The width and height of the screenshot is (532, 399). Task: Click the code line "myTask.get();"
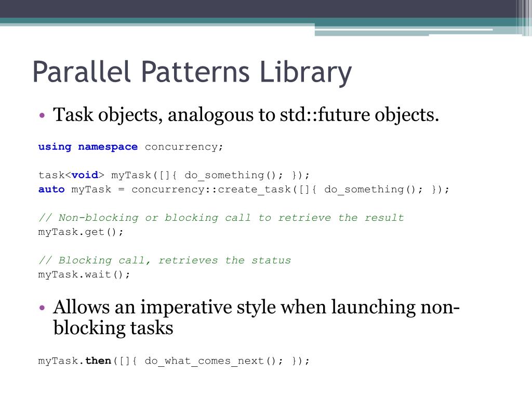coord(81,232)
